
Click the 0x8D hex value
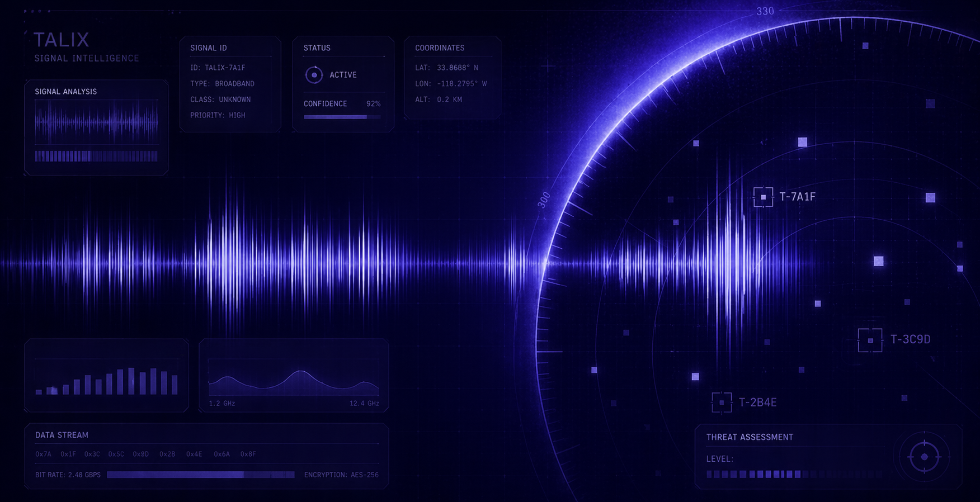[x=140, y=454]
